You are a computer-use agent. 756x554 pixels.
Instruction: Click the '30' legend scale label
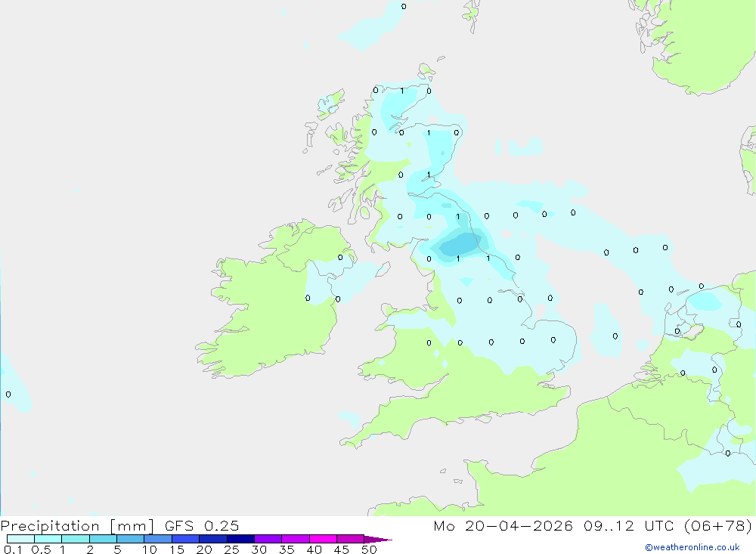[x=259, y=549]
